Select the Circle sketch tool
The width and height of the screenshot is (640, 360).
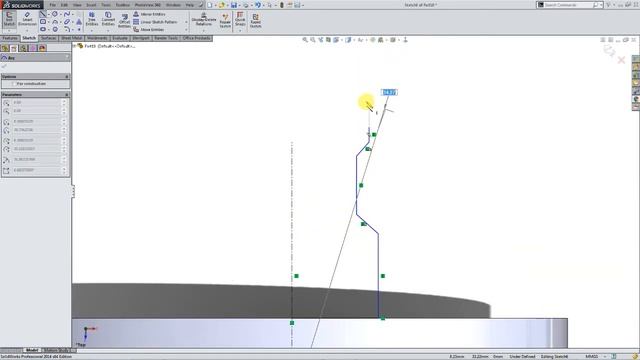click(x=55, y=14)
